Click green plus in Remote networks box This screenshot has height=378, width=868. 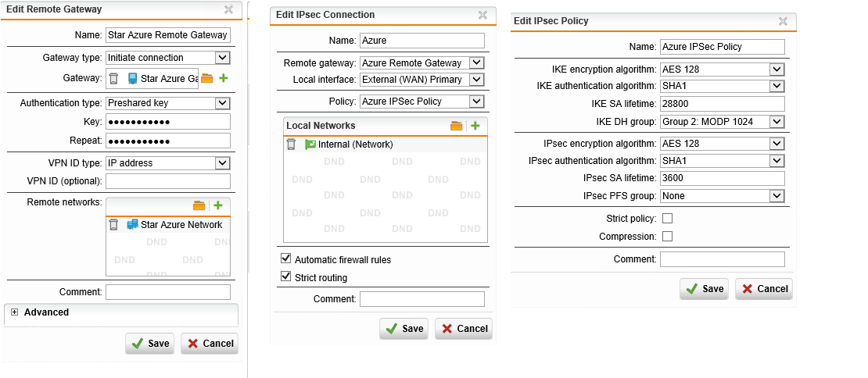[x=218, y=205]
